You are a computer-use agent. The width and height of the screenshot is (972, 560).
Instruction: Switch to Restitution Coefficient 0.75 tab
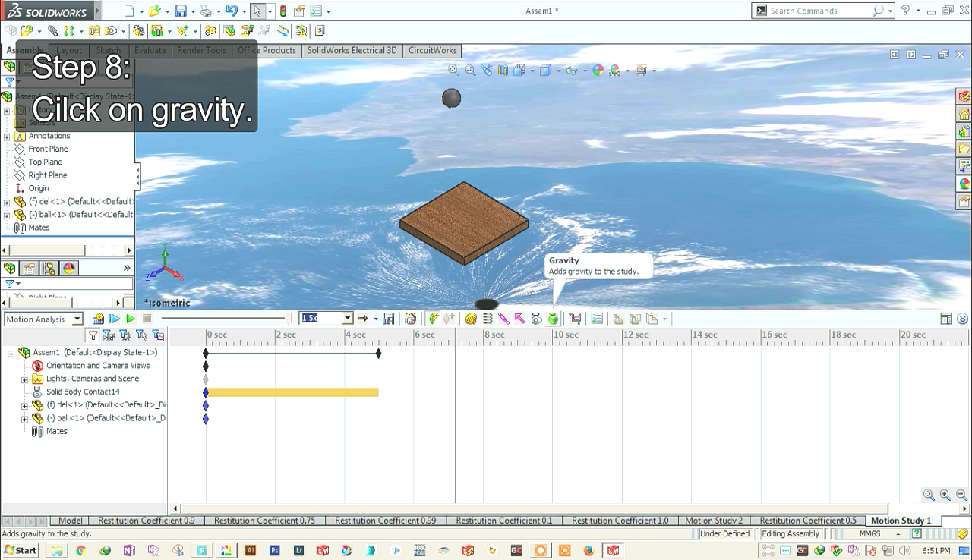(264, 521)
